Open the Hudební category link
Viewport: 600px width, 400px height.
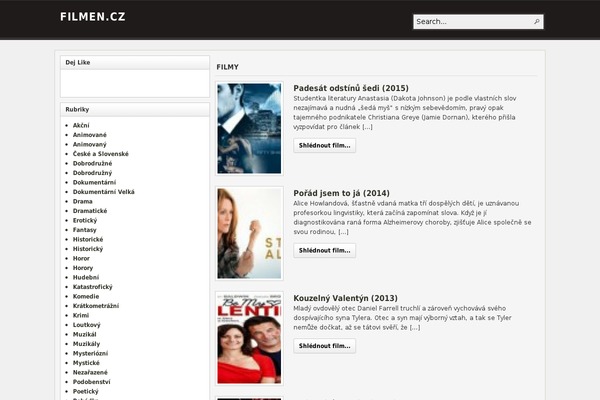pyautogui.click(x=86, y=278)
